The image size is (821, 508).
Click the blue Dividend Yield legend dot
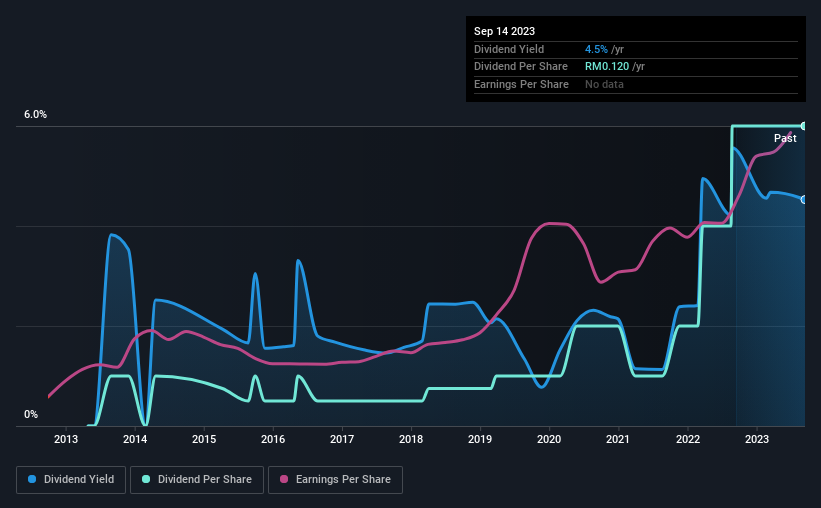click(32, 479)
